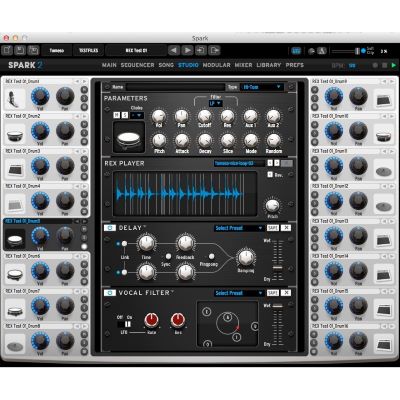This screenshot has width=400, height=400.
Task: Click the Slice knob
Action: click(x=228, y=141)
